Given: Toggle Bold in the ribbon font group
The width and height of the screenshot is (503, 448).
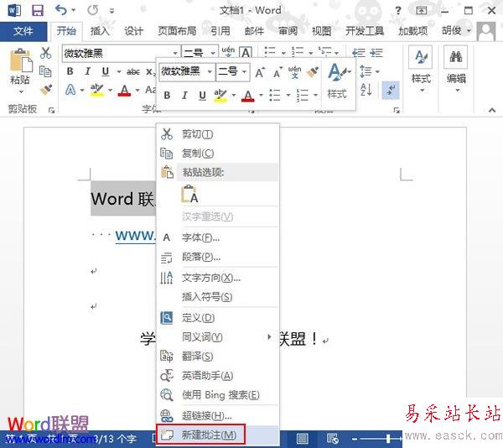Looking at the screenshot, I should click(x=70, y=71).
